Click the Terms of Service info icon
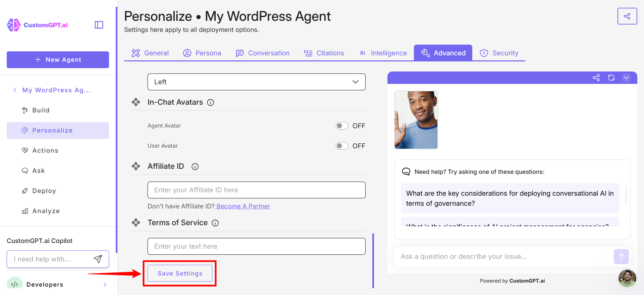This screenshot has width=644, height=295. click(215, 223)
